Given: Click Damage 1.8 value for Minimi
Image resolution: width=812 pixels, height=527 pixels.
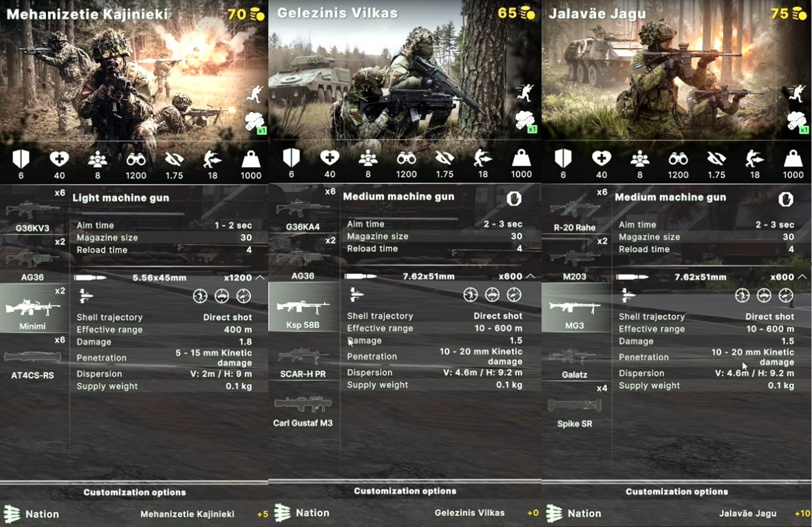Looking at the screenshot, I should coord(246,342).
